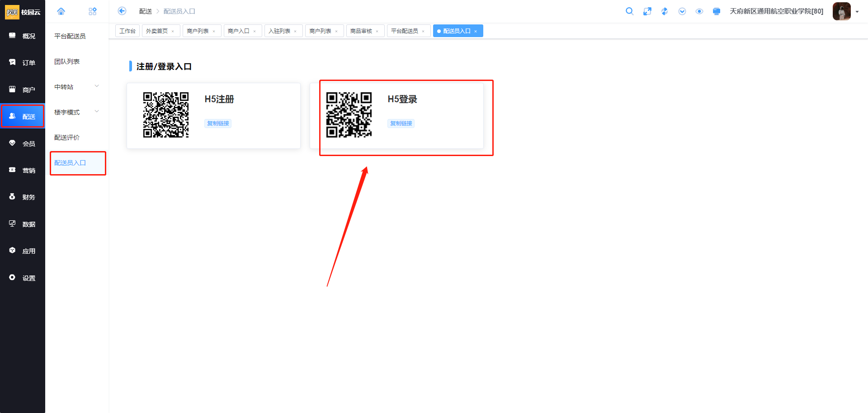Viewport: 868px width, 413px height.
Task: Open the 数据 data section
Action: 23,224
